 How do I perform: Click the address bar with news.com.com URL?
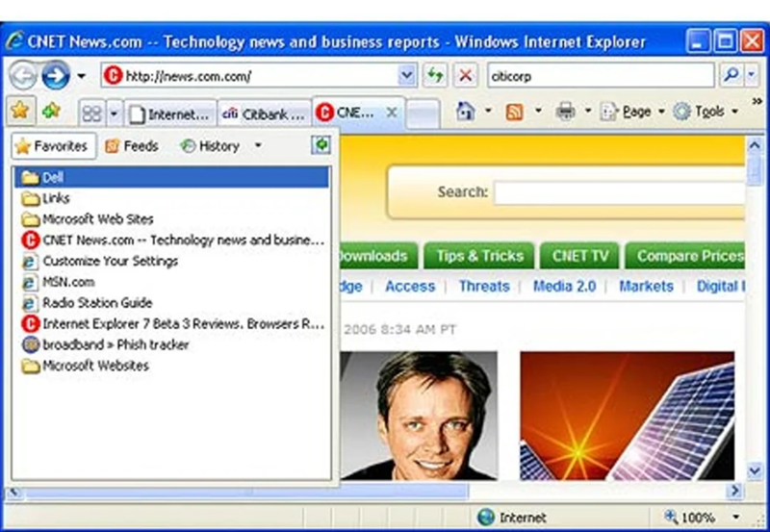[x=250, y=76]
